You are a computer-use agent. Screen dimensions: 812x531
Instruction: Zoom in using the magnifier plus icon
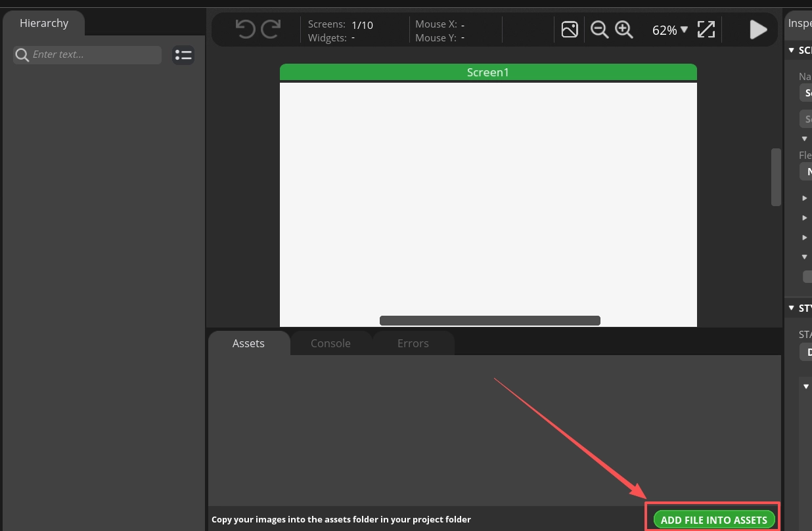623,30
